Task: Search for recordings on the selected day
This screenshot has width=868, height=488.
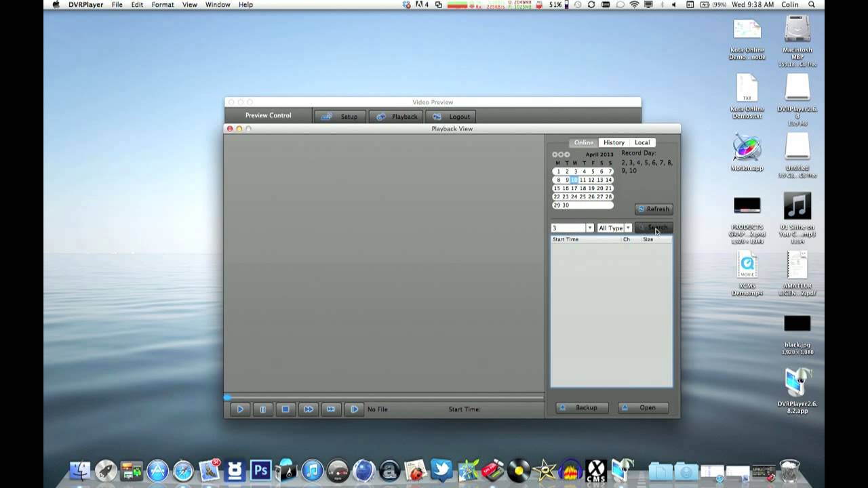Action: 654,228
